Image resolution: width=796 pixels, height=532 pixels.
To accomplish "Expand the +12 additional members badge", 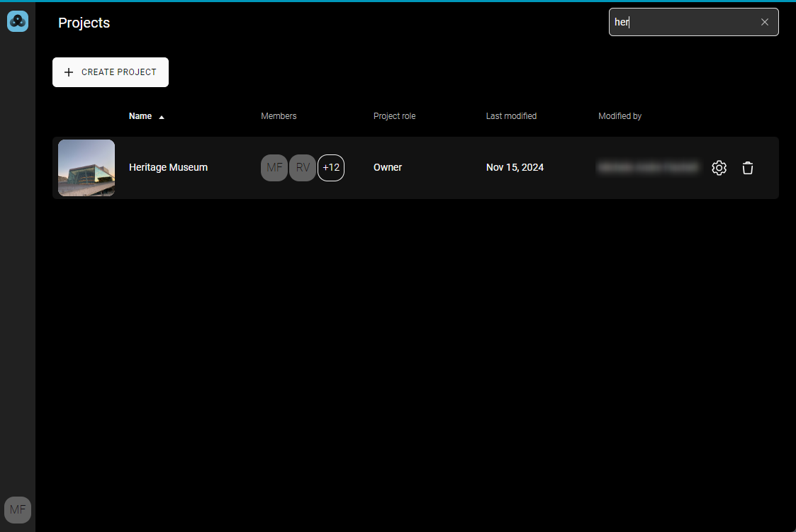I will pyautogui.click(x=331, y=168).
